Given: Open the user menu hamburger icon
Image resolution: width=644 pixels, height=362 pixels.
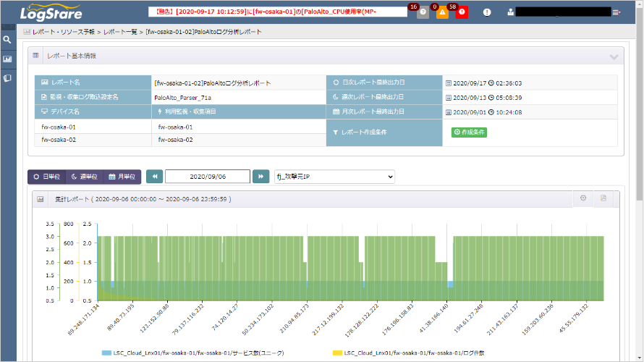Looking at the screenshot, I should pyautogui.click(x=616, y=13).
